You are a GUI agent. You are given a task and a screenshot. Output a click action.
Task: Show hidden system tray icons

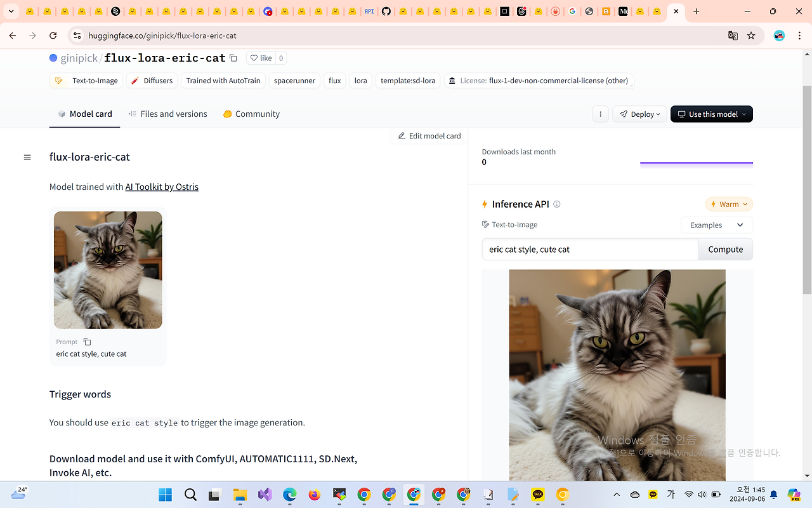pos(617,495)
